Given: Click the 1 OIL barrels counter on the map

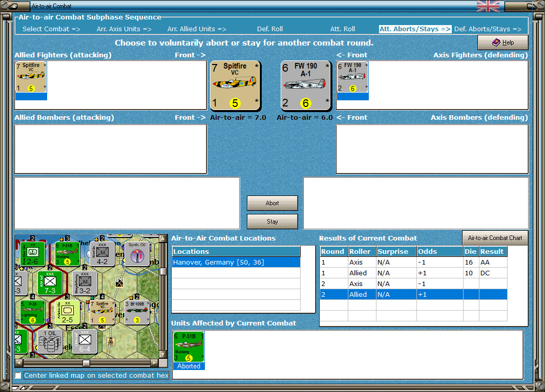Looking at the screenshot, I should 50,341.
